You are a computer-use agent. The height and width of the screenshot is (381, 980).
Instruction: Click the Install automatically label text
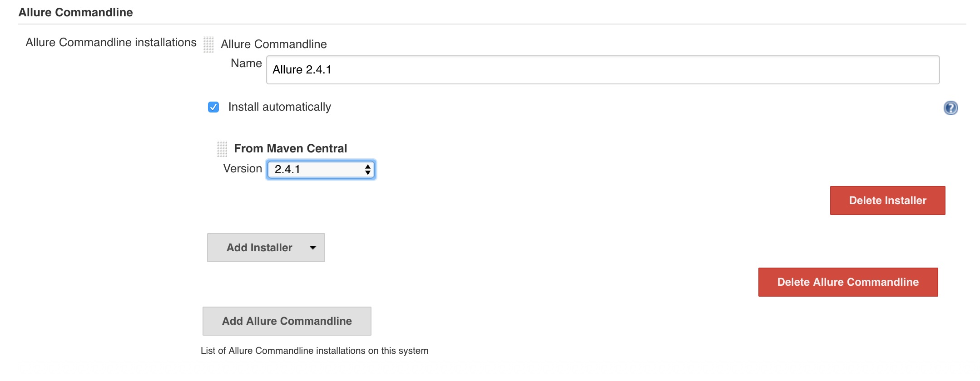(279, 107)
